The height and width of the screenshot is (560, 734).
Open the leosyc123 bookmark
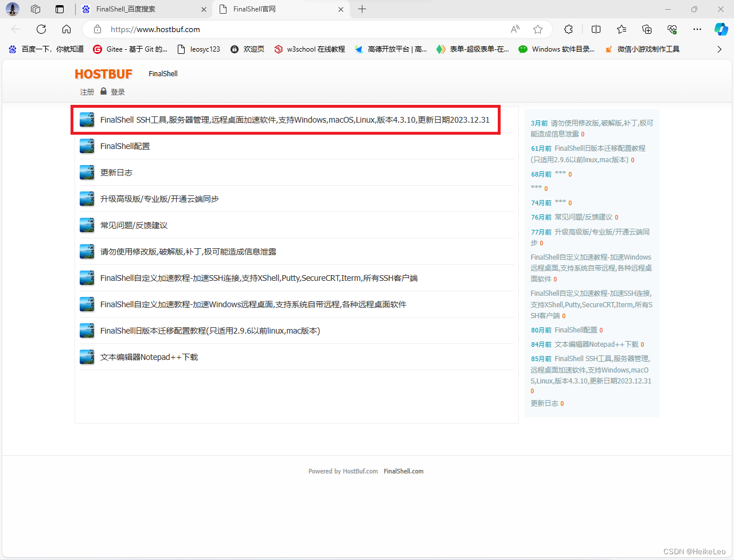click(x=198, y=49)
